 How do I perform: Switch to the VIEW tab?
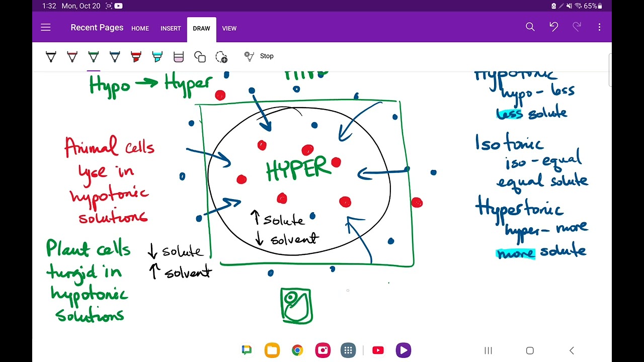pos(229,29)
